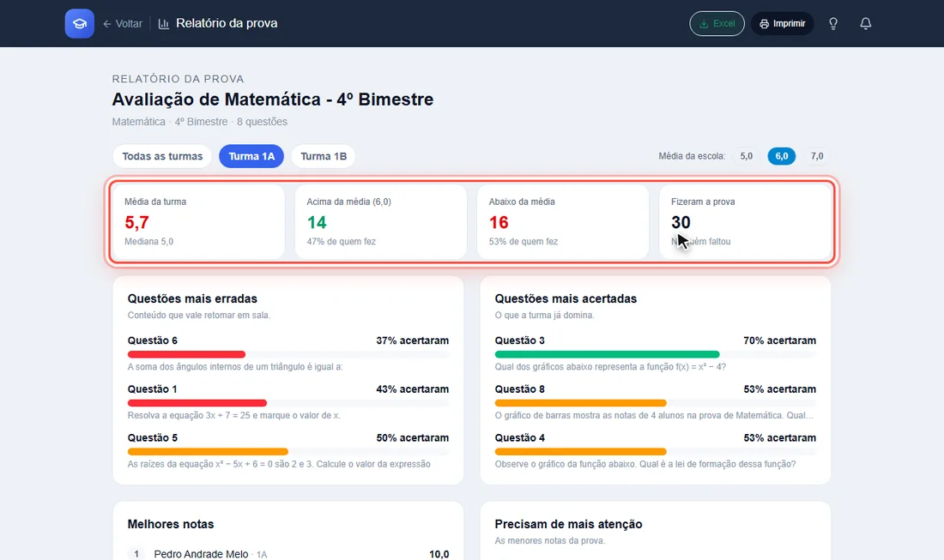Click the Questão 8 '53% acertaram' value
Screen dimensions: 944x560
point(779,389)
